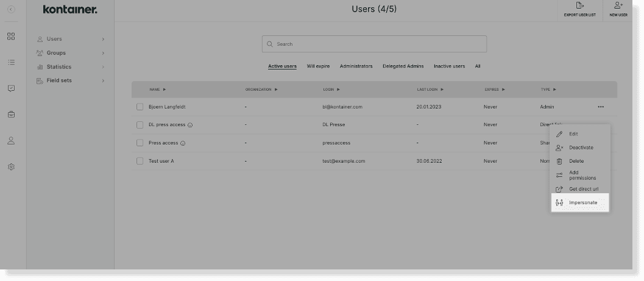Sort by Type column arrow
644x281 pixels.
tap(554, 90)
